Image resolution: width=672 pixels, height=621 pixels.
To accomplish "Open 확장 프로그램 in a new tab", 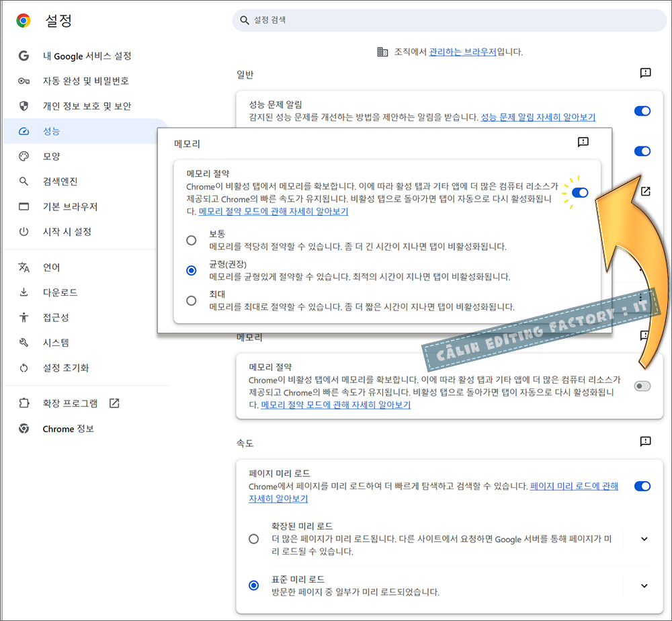I will click(114, 403).
